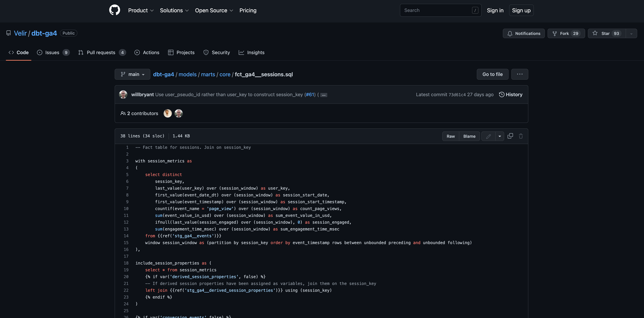The width and height of the screenshot is (644, 318).
Task: Click core in the breadcrumb path
Action: pyautogui.click(x=225, y=74)
